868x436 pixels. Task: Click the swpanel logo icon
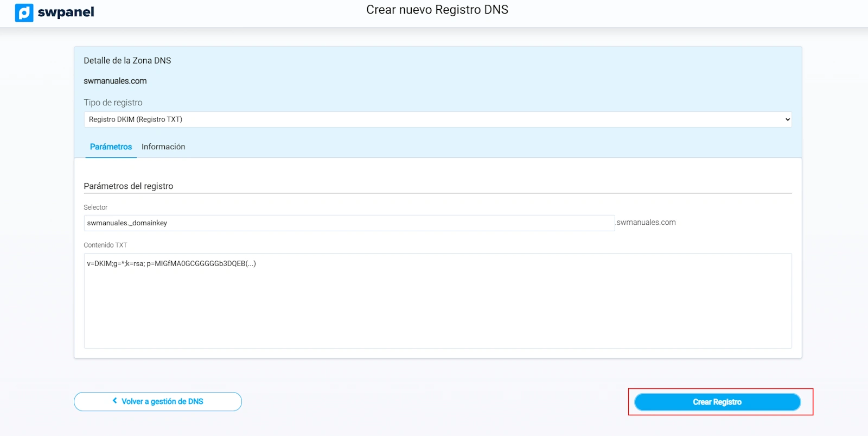pos(24,12)
